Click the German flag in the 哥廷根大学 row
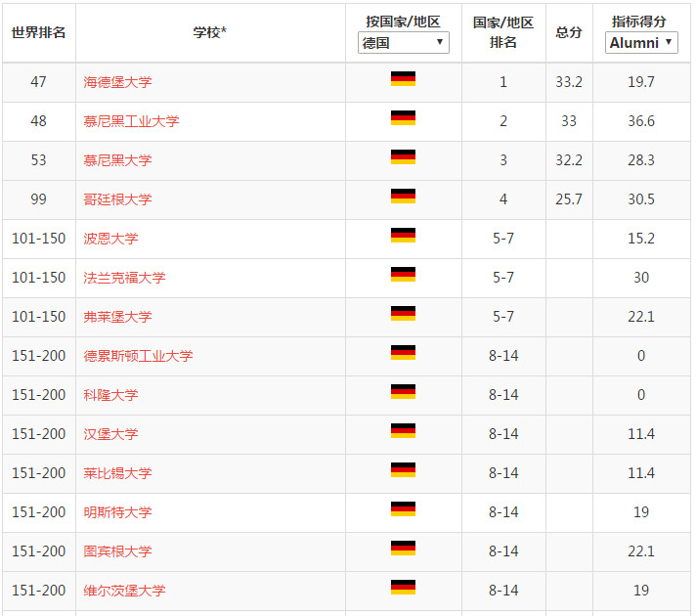The height and width of the screenshot is (616, 696). pos(403,196)
